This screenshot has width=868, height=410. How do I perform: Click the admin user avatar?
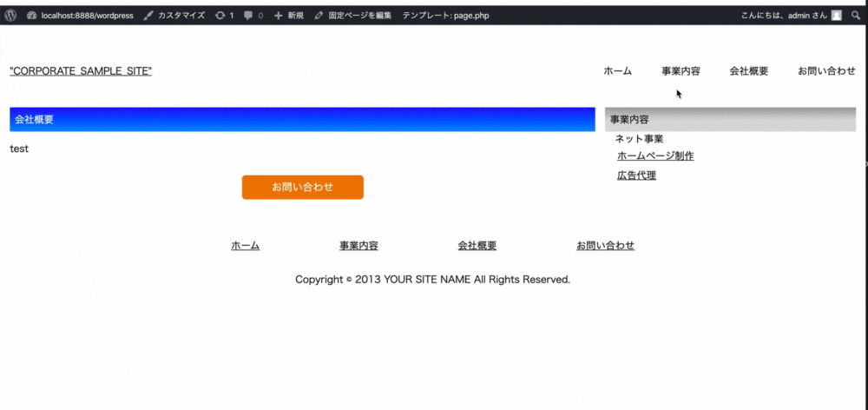point(837,16)
